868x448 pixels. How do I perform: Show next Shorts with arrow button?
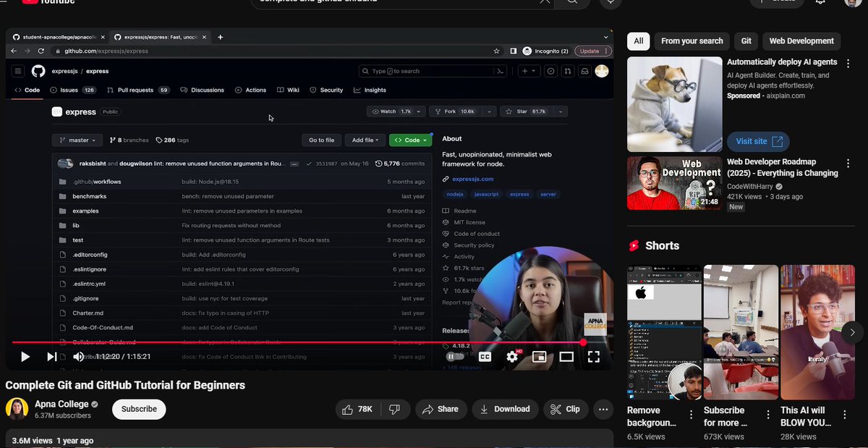[852, 333]
